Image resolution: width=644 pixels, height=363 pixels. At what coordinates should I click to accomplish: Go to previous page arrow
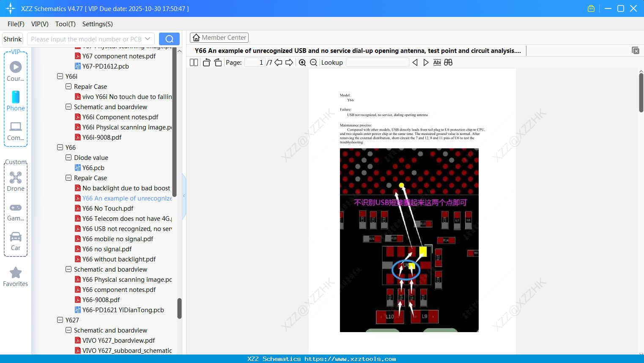278,63
